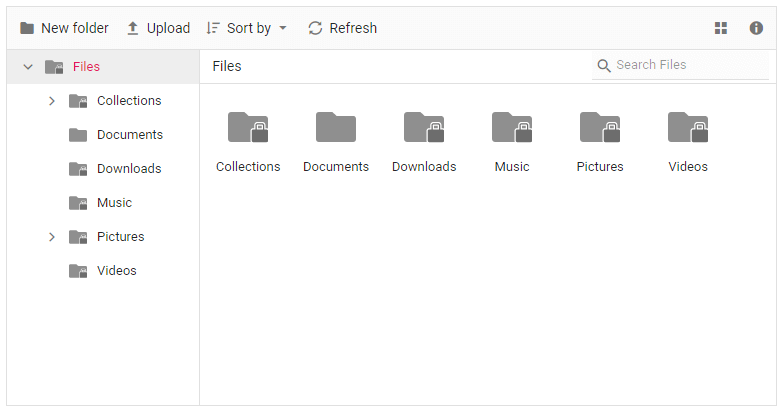Select Videos in the navigation tree
The image size is (784, 411).
[x=116, y=271]
